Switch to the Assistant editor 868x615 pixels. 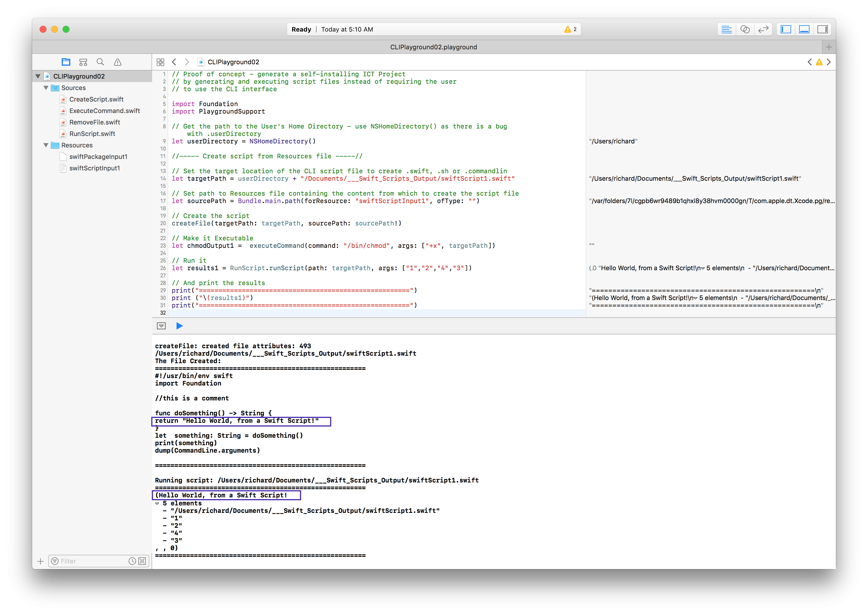(745, 30)
